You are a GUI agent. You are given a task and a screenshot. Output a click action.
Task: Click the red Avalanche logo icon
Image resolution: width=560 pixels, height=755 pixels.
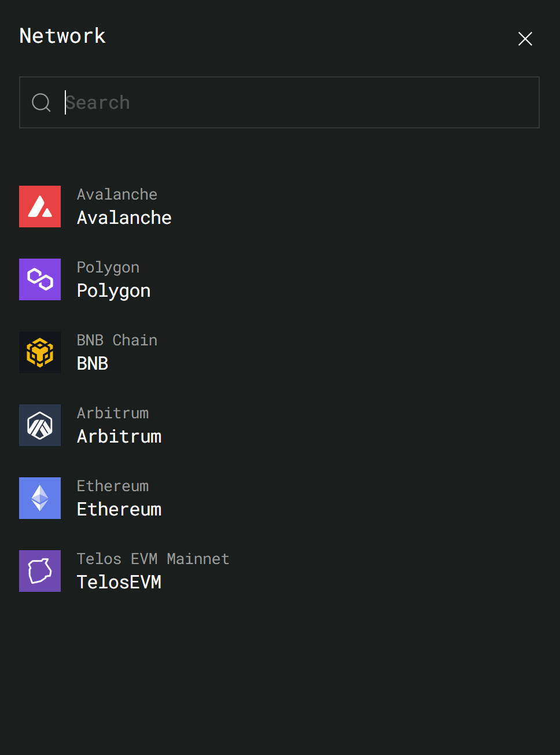tap(40, 207)
